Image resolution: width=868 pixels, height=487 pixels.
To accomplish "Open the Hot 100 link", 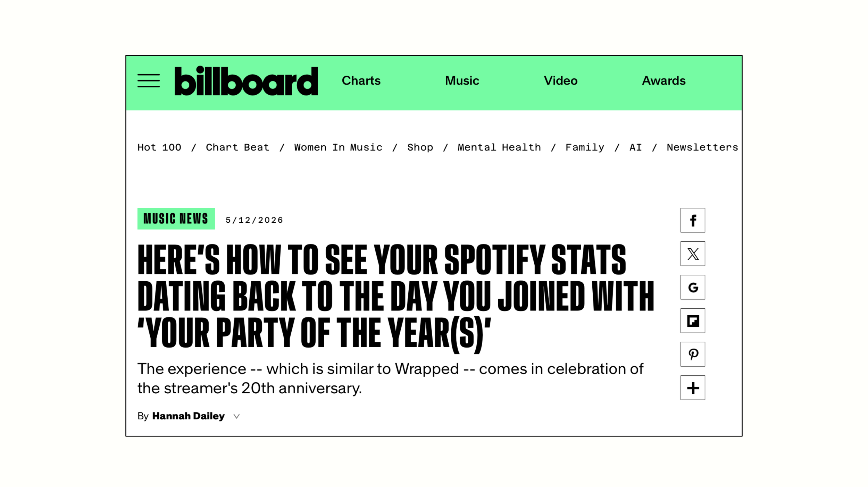I will coord(159,147).
